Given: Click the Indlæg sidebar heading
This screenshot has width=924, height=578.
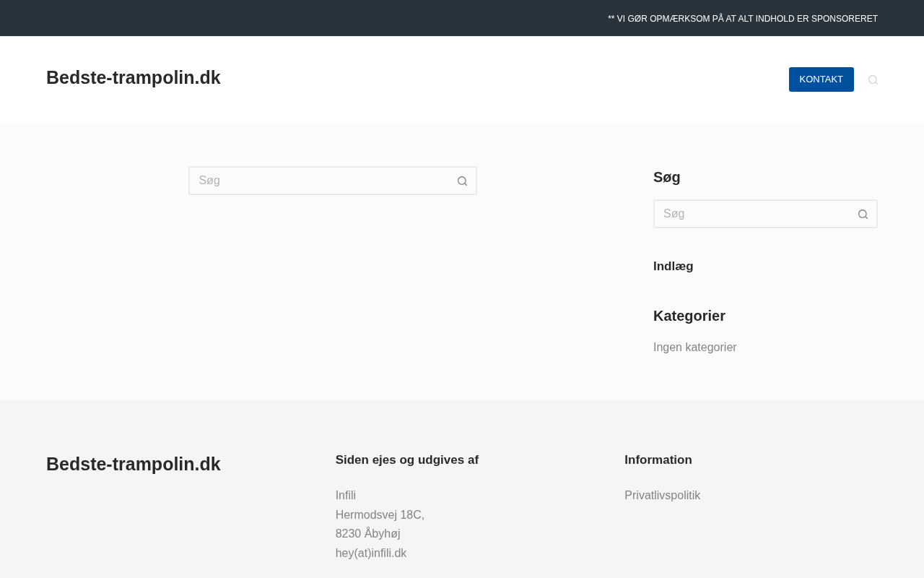Looking at the screenshot, I should point(673,267).
